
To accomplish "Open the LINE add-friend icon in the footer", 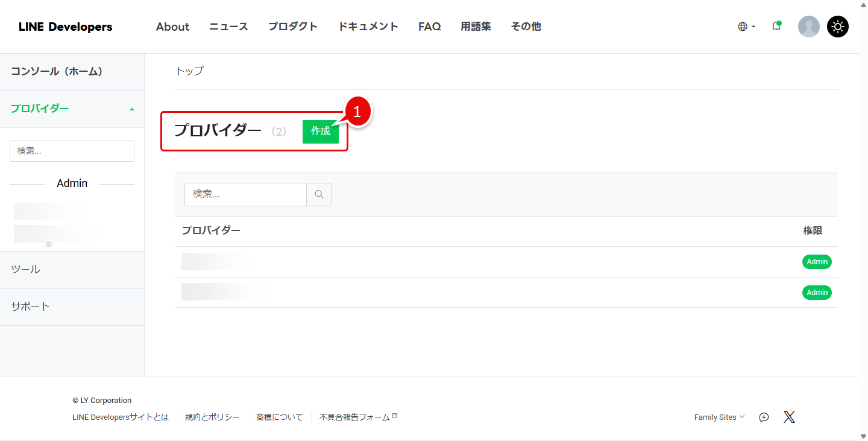I will click(x=764, y=417).
